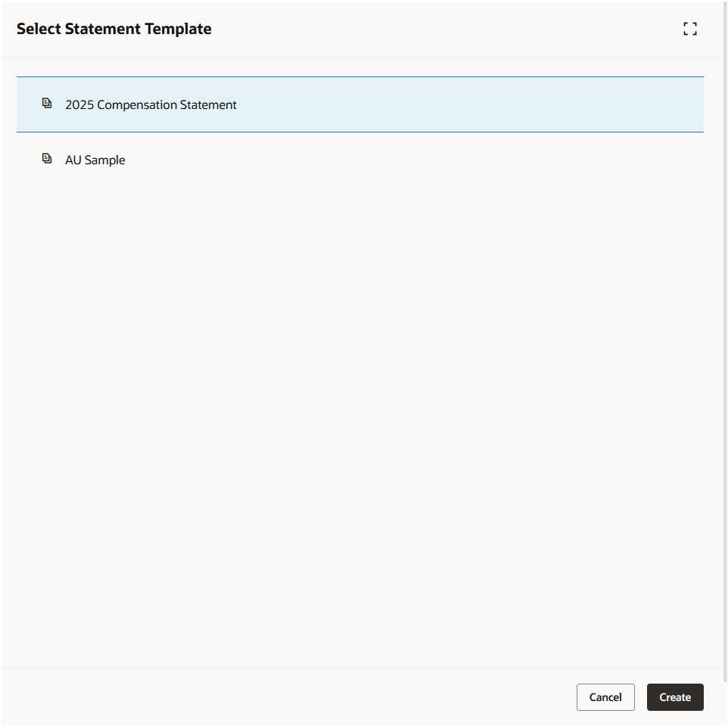Click the Select Statement Template title

pyautogui.click(x=114, y=28)
